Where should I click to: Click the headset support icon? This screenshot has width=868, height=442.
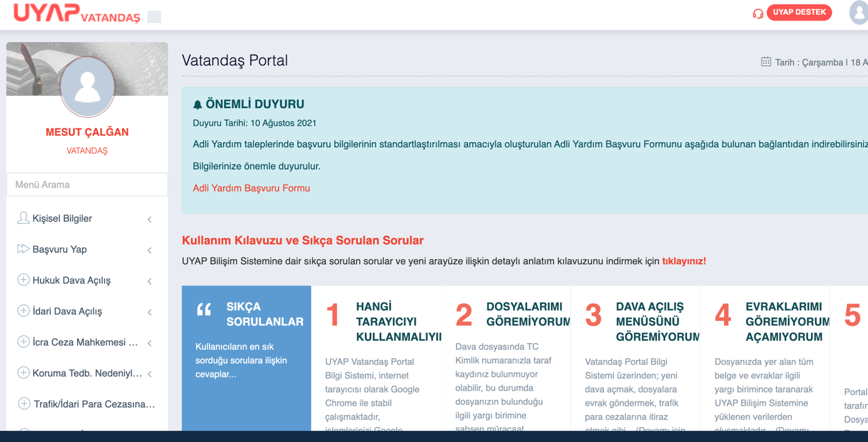(x=758, y=13)
